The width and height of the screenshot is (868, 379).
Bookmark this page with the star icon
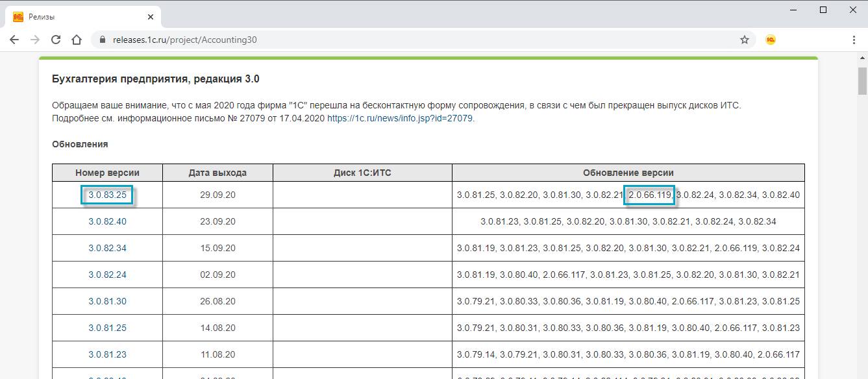click(x=745, y=40)
